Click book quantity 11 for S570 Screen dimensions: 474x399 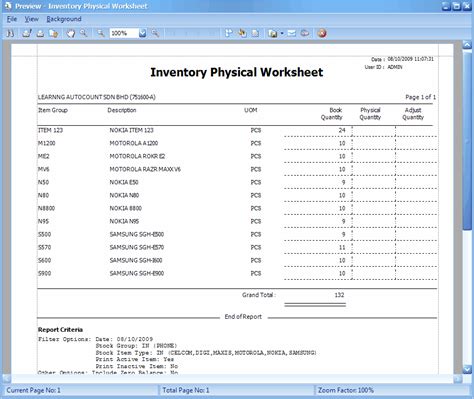342,247
